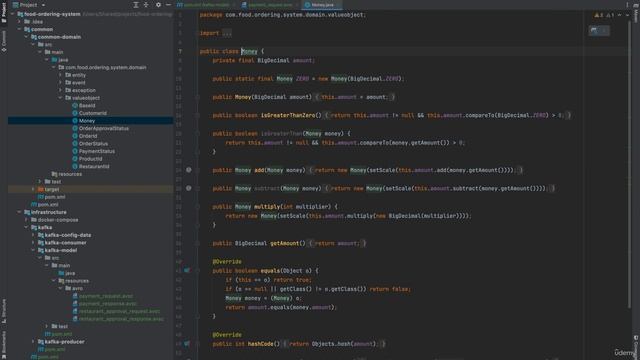Click the Money class name in declaration
Screen dimensions: 640x360
click(x=249, y=51)
